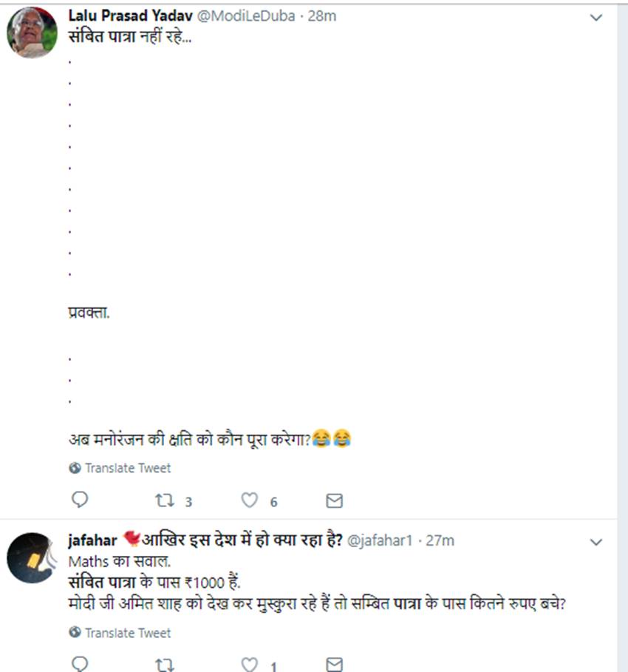
Task: Reply to Lalu Prasad Yadav's tweet
Action: [80, 500]
